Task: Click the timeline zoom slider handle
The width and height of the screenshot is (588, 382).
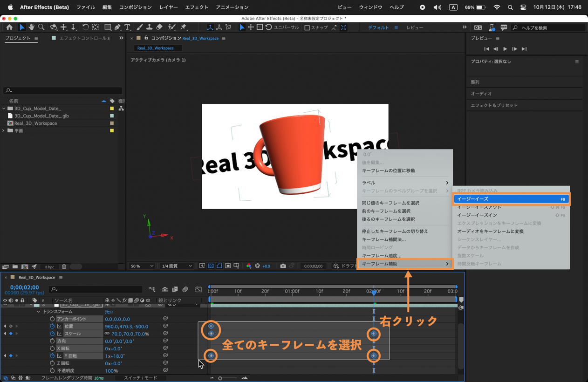Action: click(220, 378)
